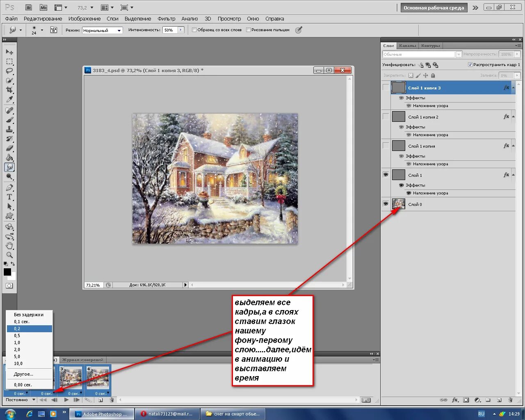The width and height of the screenshot is (525, 420).
Task: Delete layer using Layers panel trash
Action: click(510, 400)
